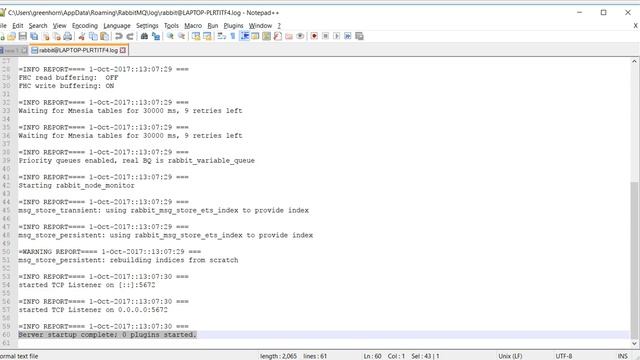Image resolution: width=640 pixels, height=360 pixels.
Task: Open the user-defined language dialog icon
Action: click(255, 36)
